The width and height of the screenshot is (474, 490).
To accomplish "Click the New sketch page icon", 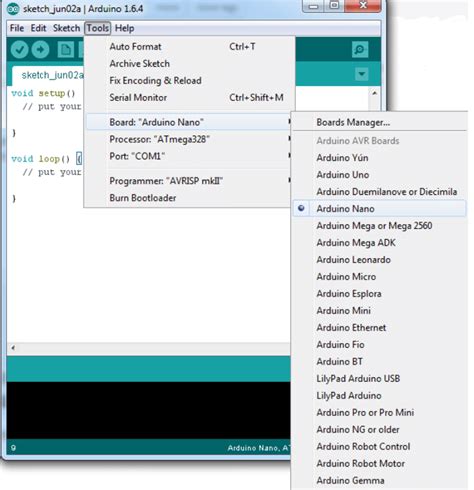I will click(x=65, y=50).
